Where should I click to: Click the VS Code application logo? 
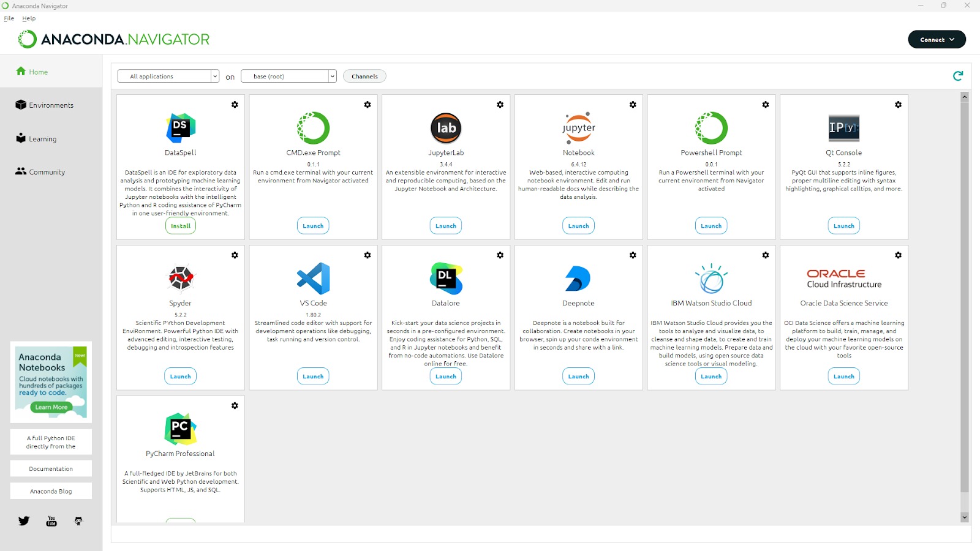pos(313,279)
